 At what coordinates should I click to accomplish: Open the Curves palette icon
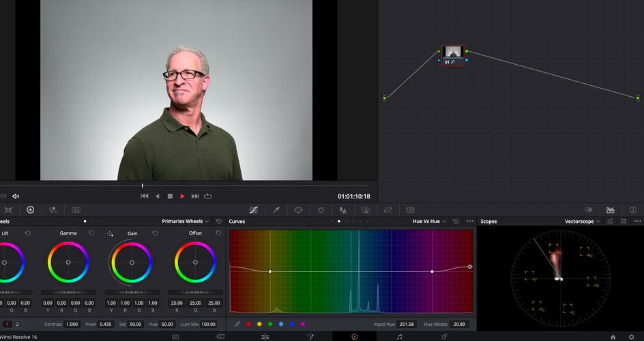(254, 209)
